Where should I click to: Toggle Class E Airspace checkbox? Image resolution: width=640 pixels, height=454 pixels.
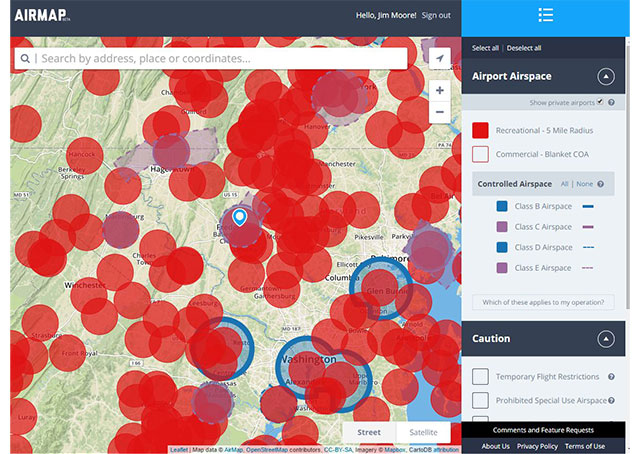click(502, 268)
